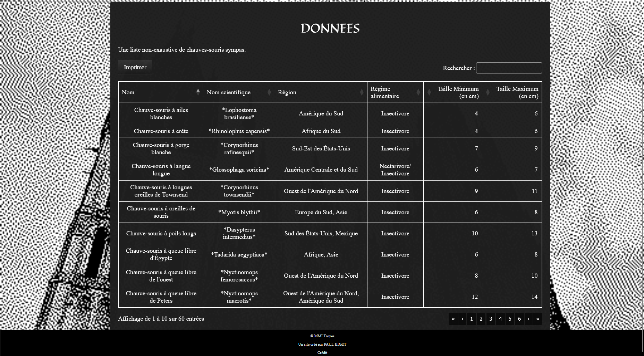644x356 pixels.
Task: Open the Crédit footer link
Action: (322, 353)
